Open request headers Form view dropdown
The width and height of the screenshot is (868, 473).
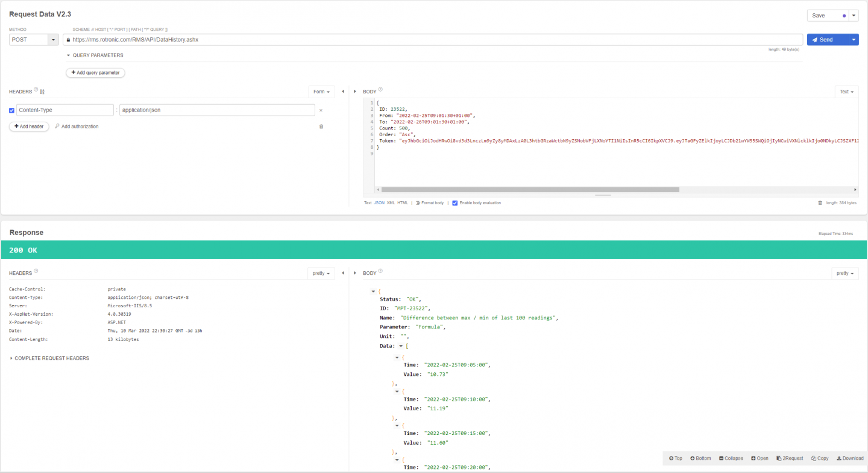point(322,92)
